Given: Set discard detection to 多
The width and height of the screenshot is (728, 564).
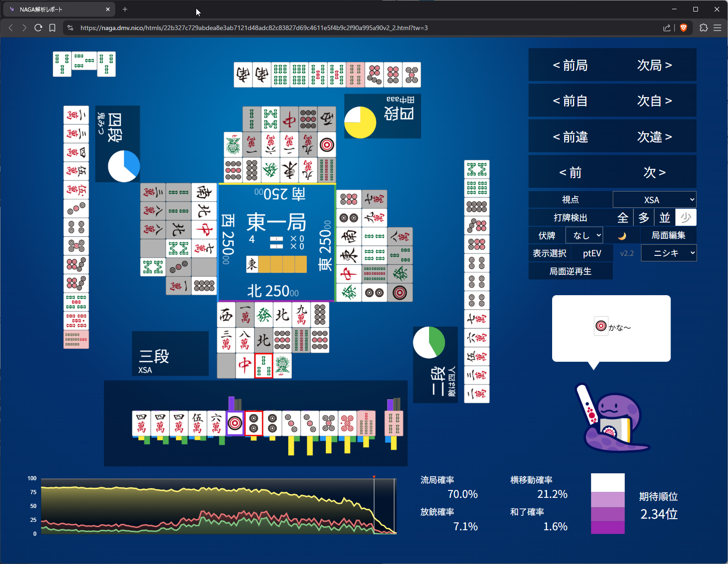Looking at the screenshot, I should 644,217.
